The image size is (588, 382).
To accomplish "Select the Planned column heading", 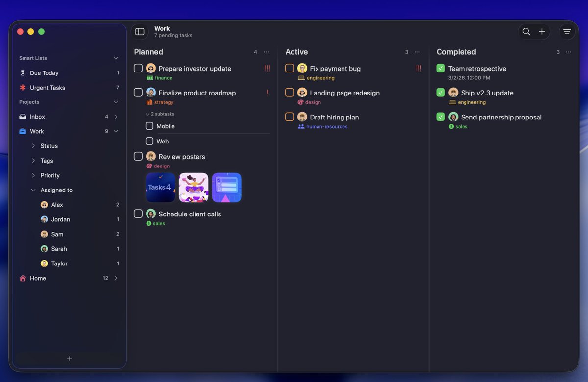I will (x=148, y=52).
